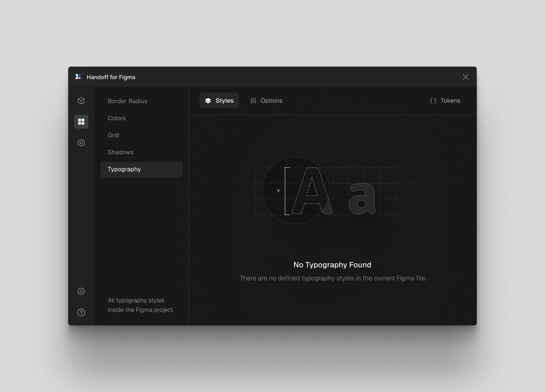Close the Handoff for Figma window
Viewport: 545px width, 392px height.
point(466,77)
